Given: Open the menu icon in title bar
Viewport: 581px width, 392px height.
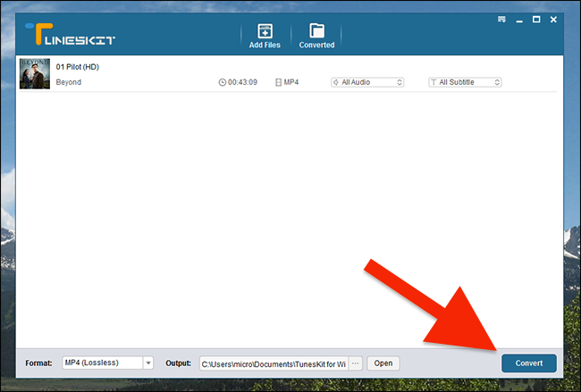Looking at the screenshot, I should tap(501, 20).
